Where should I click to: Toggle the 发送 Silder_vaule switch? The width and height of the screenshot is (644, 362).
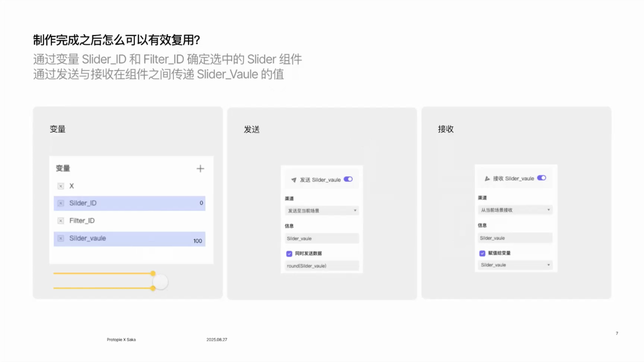coord(348,179)
